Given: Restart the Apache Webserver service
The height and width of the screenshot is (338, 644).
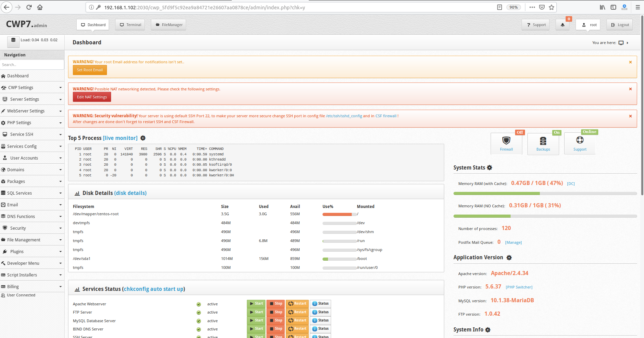Looking at the screenshot, I should point(297,304).
